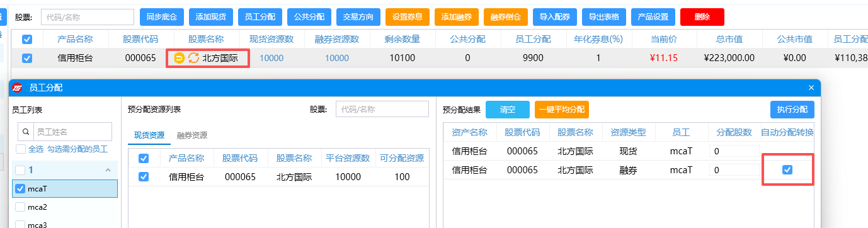868x228 pixels.
Task: Click 平台资源数 value 10000
Action: click(x=348, y=177)
